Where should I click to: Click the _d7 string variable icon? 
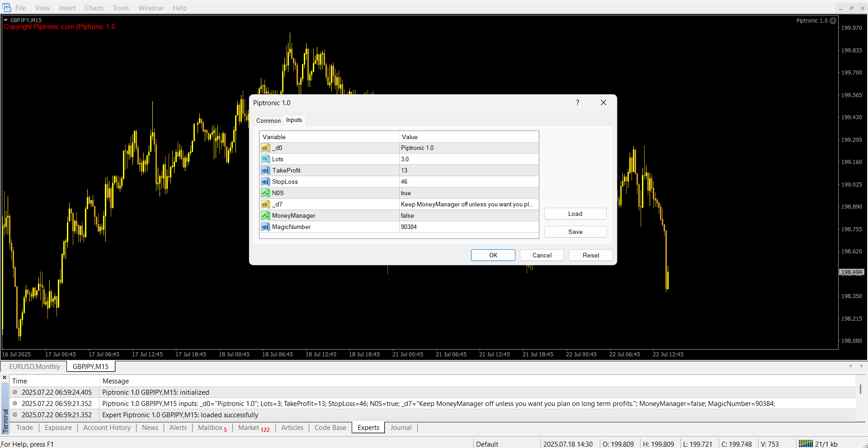tap(265, 204)
